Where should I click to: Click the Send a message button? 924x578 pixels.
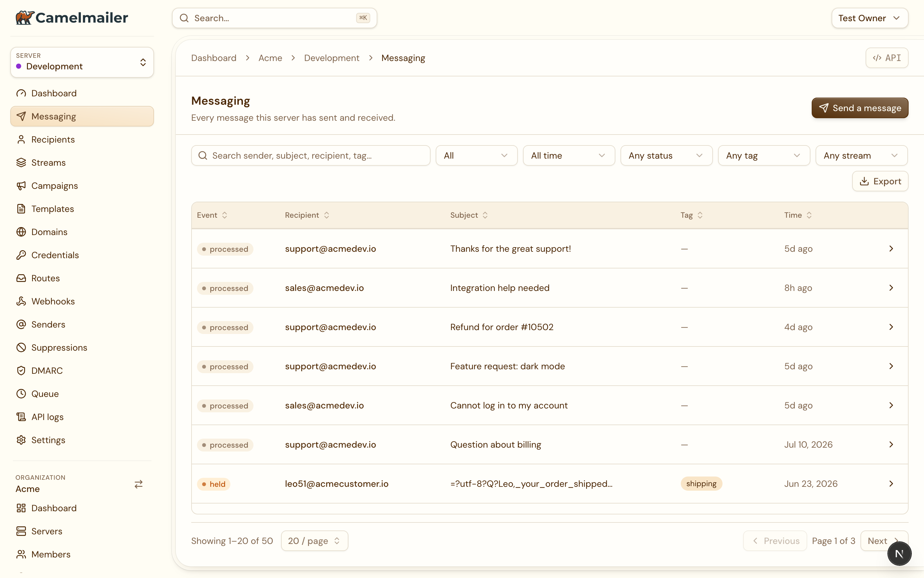pos(860,108)
